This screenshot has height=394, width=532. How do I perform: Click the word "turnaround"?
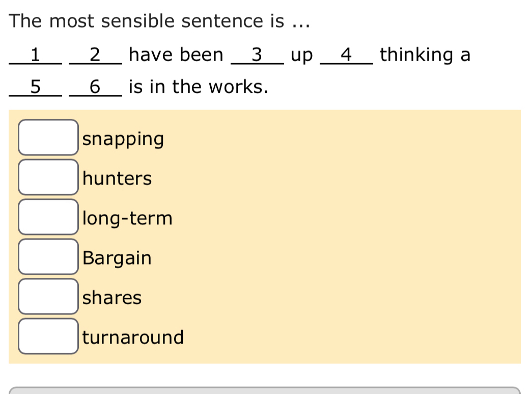[x=133, y=337]
